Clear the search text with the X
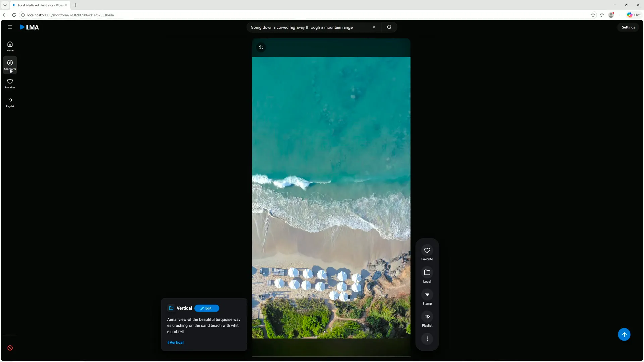644x362 pixels. (374, 27)
